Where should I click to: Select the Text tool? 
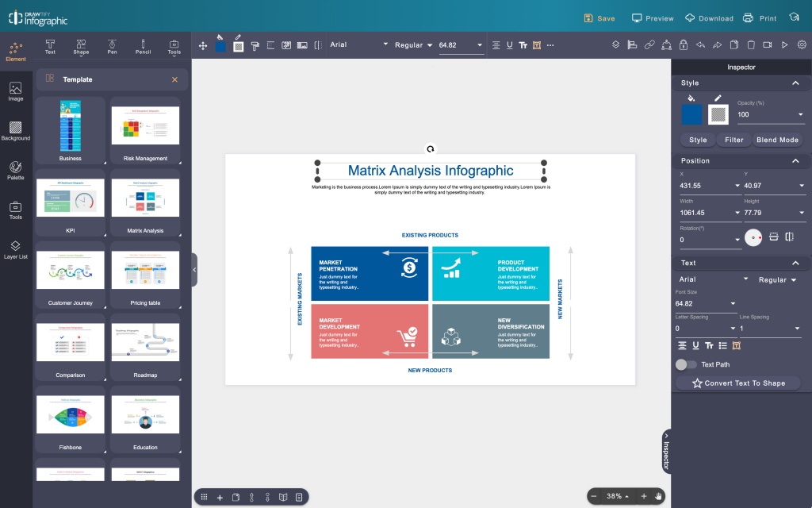(x=49, y=46)
